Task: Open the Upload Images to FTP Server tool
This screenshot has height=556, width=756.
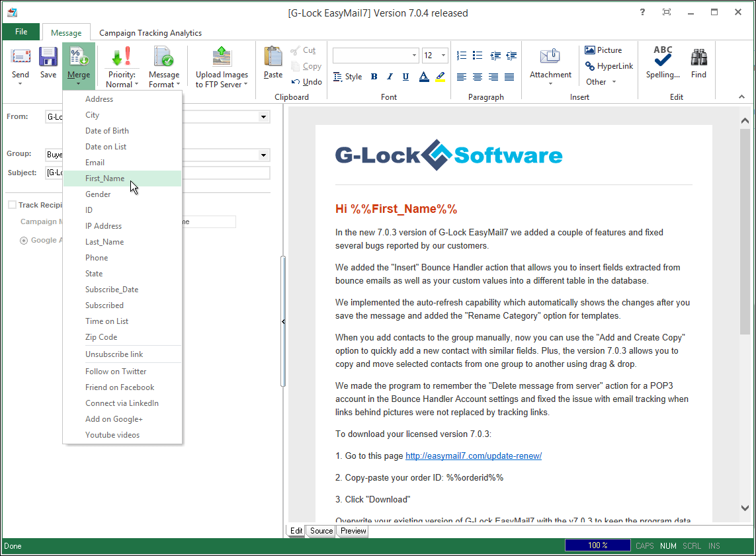Action: [221, 65]
